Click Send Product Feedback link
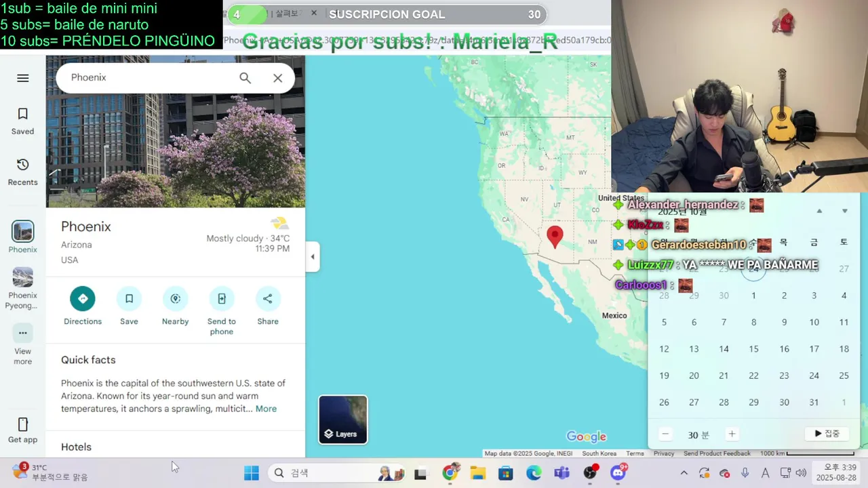The image size is (868, 488). [717, 453]
